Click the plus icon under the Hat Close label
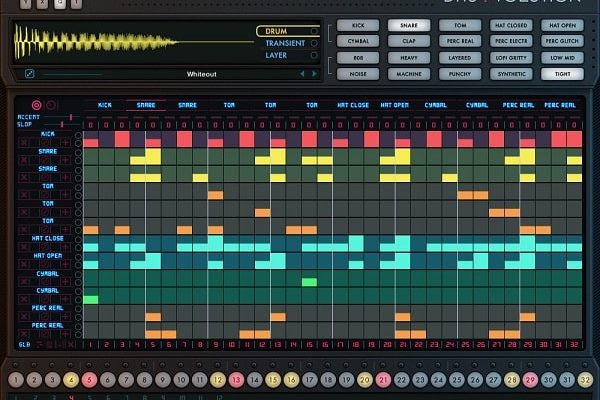The width and height of the screenshot is (600, 400). click(66, 247)
